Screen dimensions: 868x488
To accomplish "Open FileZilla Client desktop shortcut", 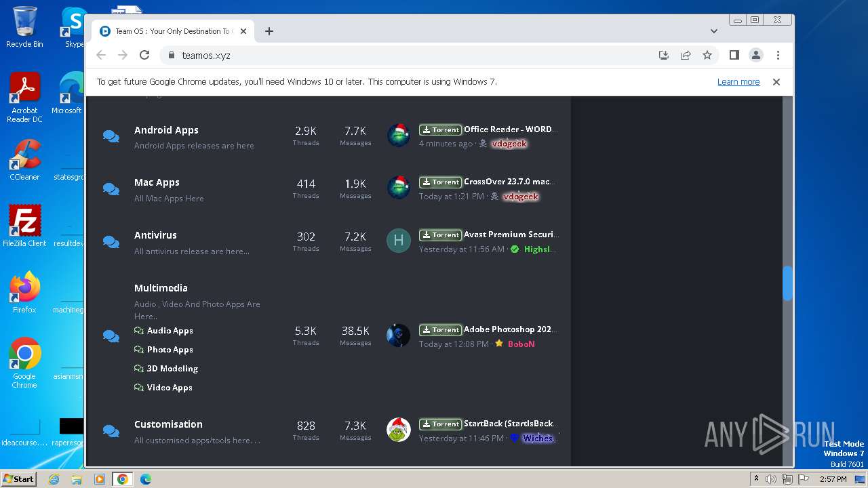I will tap(24, 226).
